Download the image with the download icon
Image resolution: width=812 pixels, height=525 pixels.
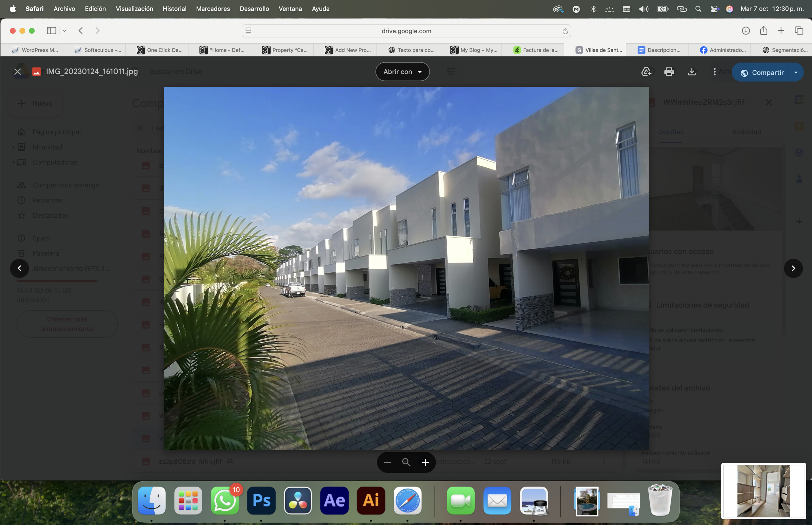(691, 72)
